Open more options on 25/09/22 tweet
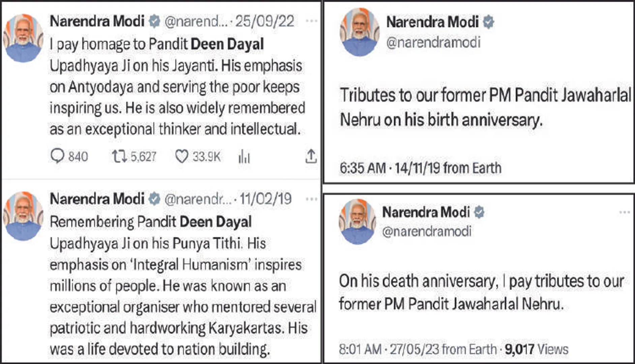This screenshot has width=635, height=364. tap(311, 21)
